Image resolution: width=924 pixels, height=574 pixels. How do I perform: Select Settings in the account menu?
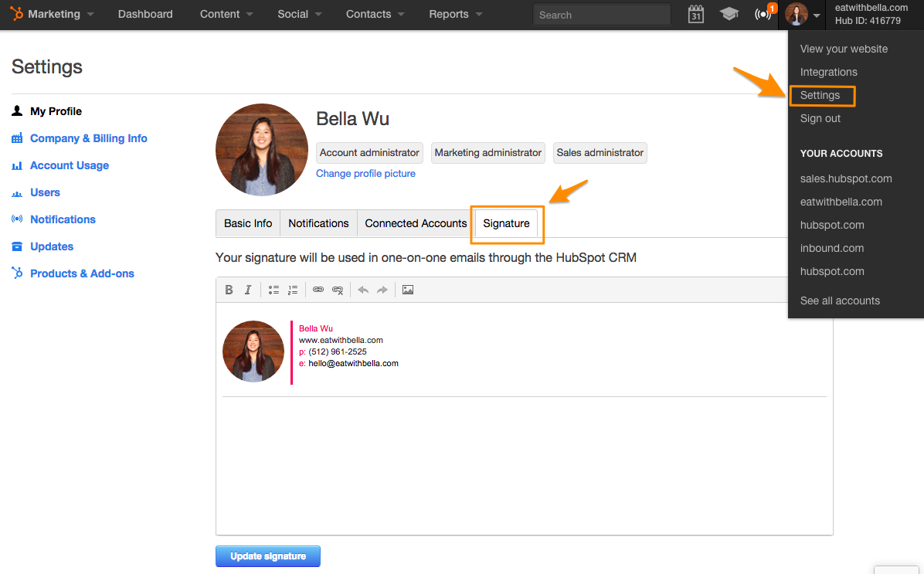coord(820,96)
